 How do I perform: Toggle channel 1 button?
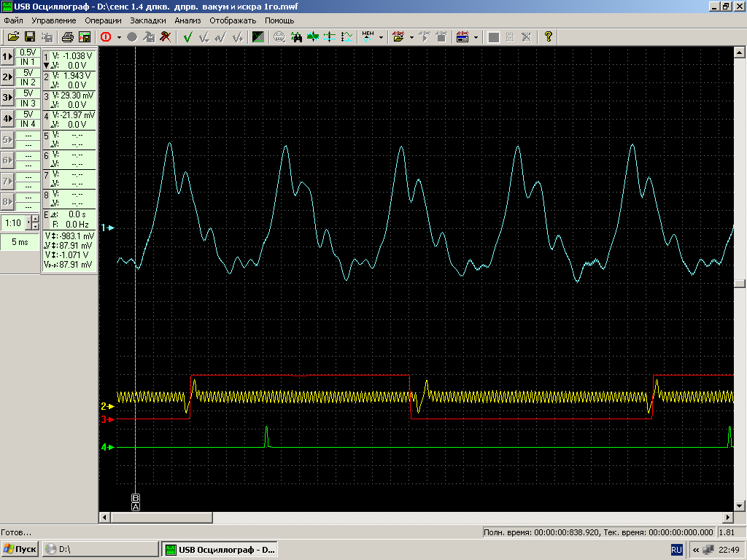pyautogui.click(x=7, y=57)
